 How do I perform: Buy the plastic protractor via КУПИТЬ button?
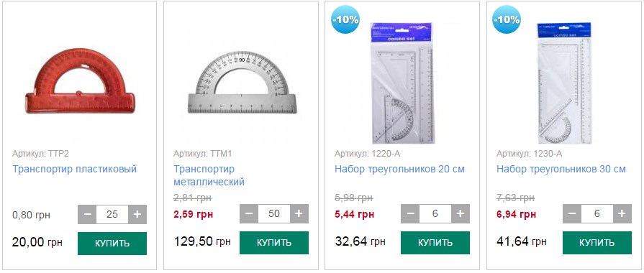point(112,243)
